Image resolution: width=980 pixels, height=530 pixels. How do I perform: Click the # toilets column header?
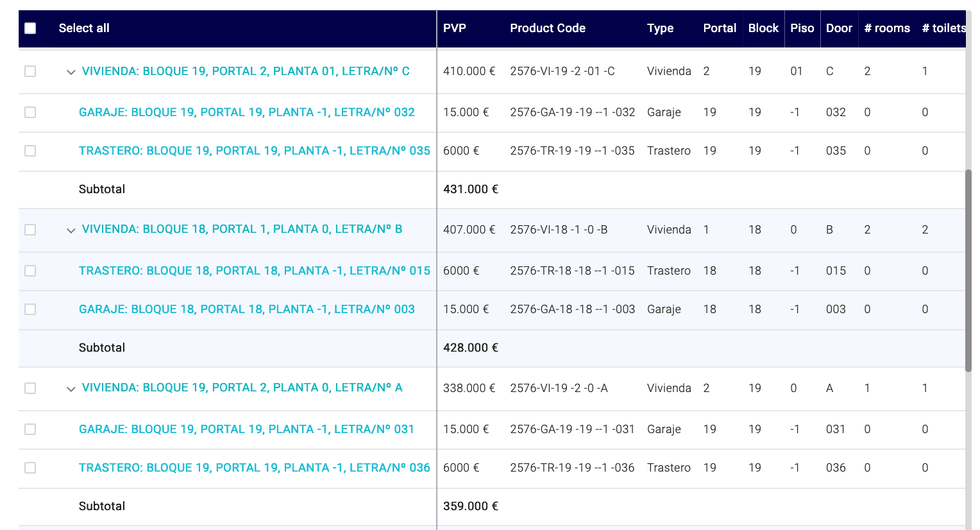(x=943, y=28)
